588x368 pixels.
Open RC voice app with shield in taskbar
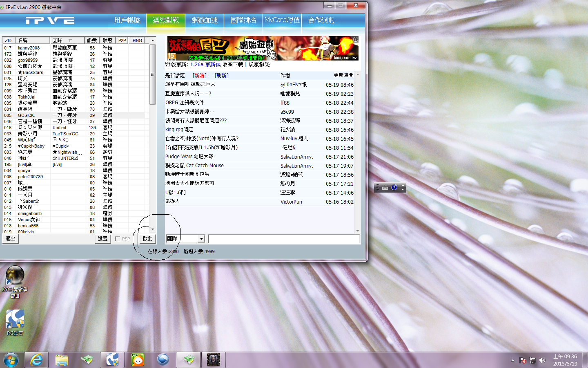tap(112, 360)
